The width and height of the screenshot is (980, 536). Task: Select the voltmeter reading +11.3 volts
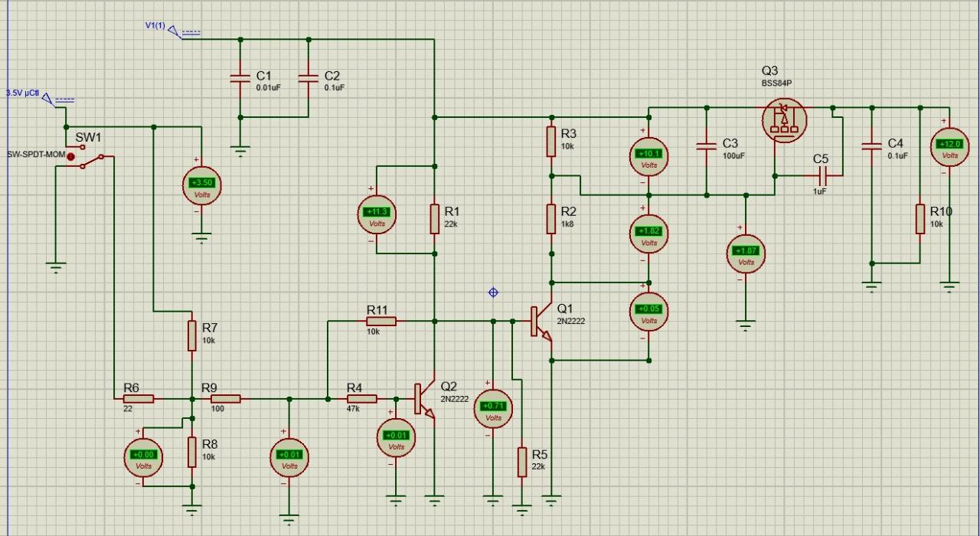click(377, 213)
